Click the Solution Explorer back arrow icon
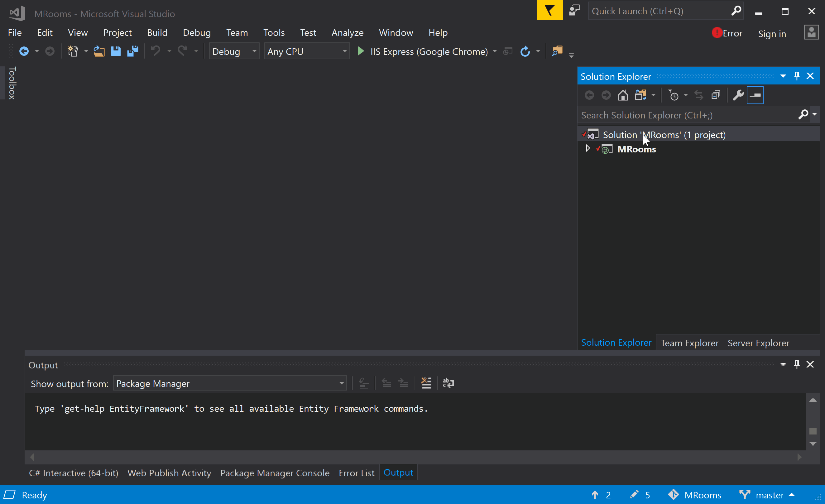825x504 pixels. click(589, 95)
